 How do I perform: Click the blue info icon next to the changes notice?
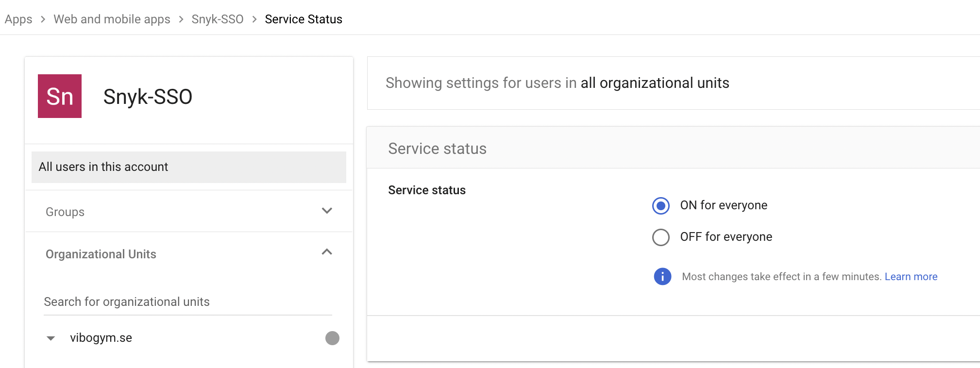pos(662,276)
